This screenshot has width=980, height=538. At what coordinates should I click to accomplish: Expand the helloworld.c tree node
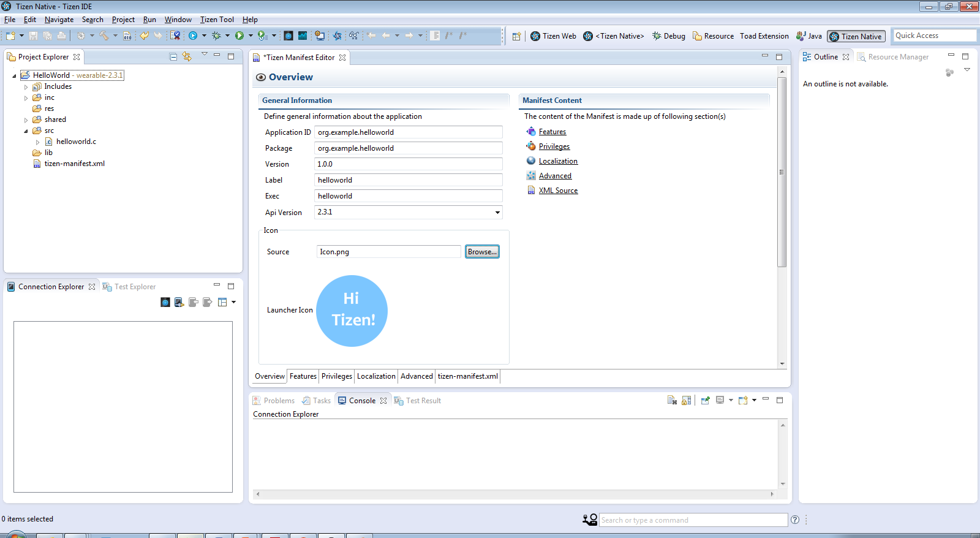[38, 142]
